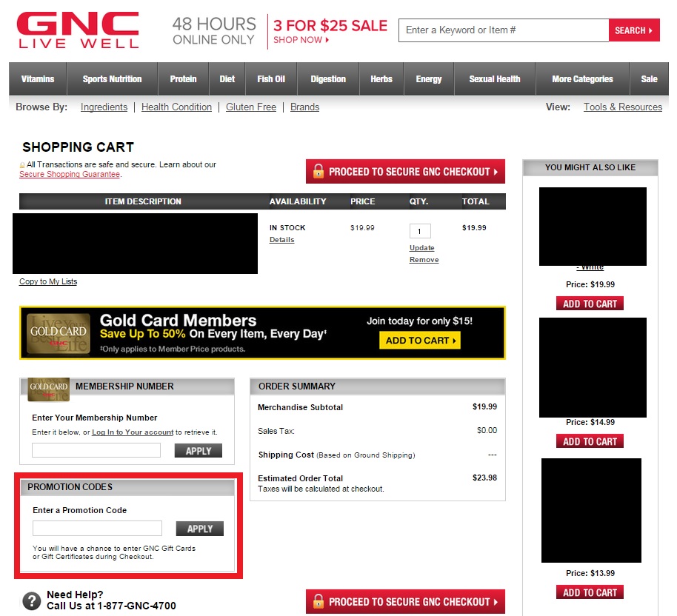
Task: Click Copy to My Lists link
Action: point(48,281)
